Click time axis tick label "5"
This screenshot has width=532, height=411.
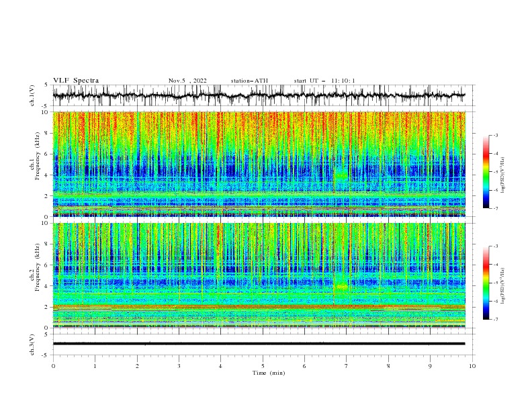tap(263, 366)
